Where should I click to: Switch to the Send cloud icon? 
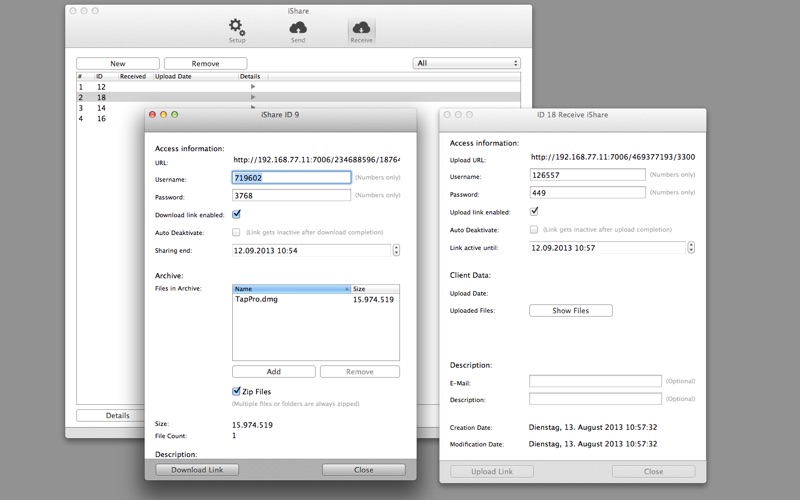pyautogui.click(x=298, y=32)
